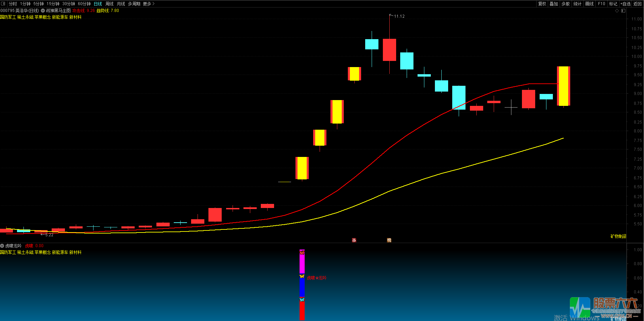Image resolution: width=644 pixels, height=321 pixels.
Task: Toggle 叠加 overlay mode
Action: pyautogui.click(x=554, y=4)
